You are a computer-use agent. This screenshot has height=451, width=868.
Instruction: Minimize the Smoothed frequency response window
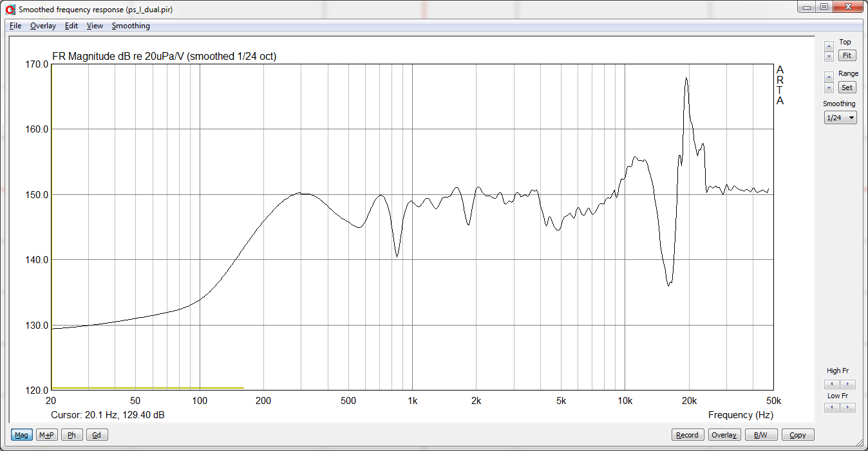(x=807, y=6)
